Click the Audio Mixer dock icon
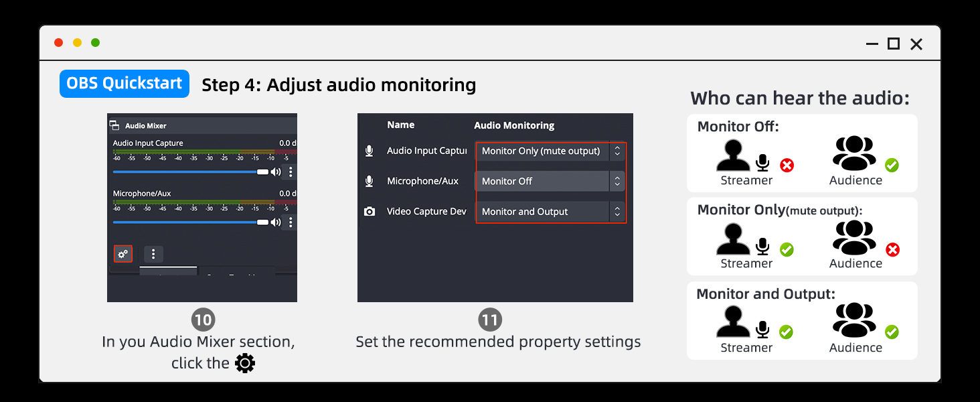 (114, 125)
